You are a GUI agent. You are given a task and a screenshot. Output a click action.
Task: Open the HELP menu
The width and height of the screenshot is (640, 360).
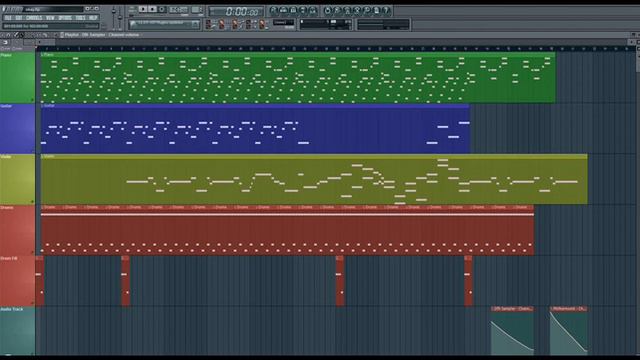(x=93, y=18)
